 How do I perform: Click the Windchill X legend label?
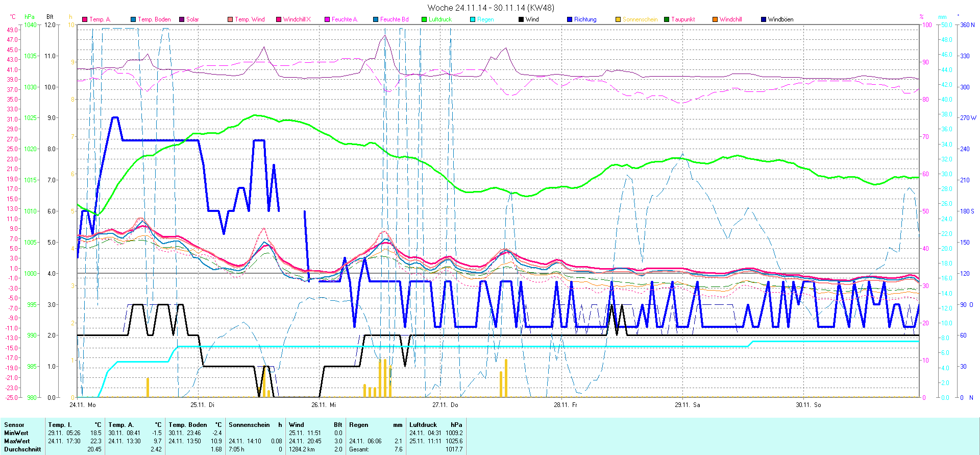coord(297,19)
